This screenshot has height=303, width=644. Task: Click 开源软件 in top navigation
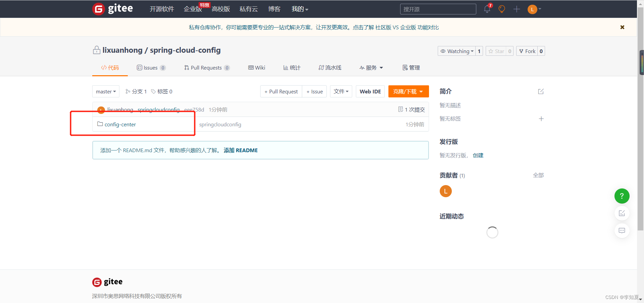click(x=162, y=9)
